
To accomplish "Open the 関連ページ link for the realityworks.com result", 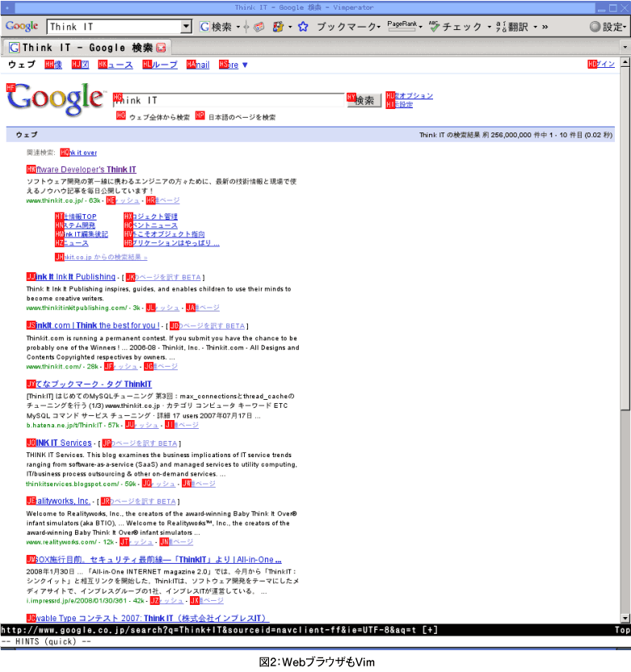I will [x=176, y=542].
